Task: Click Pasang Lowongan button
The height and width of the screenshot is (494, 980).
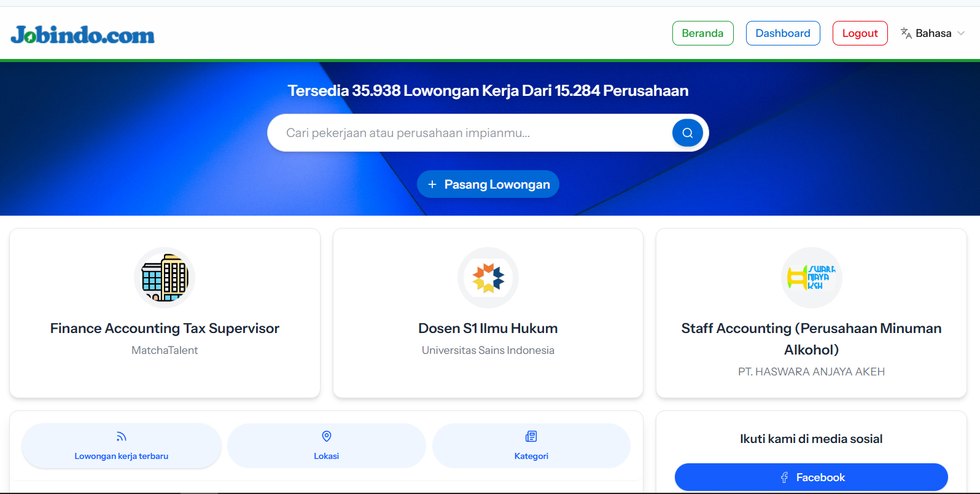Action: point(488,184)
